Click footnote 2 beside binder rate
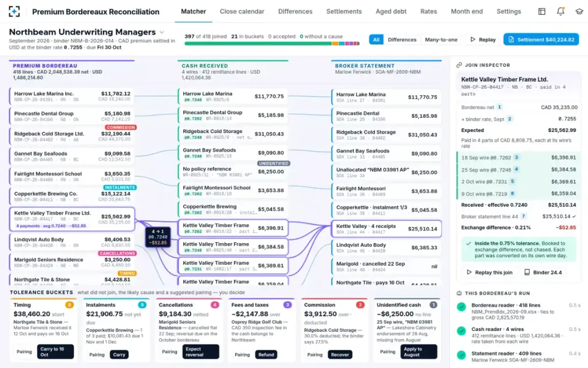 510,119
